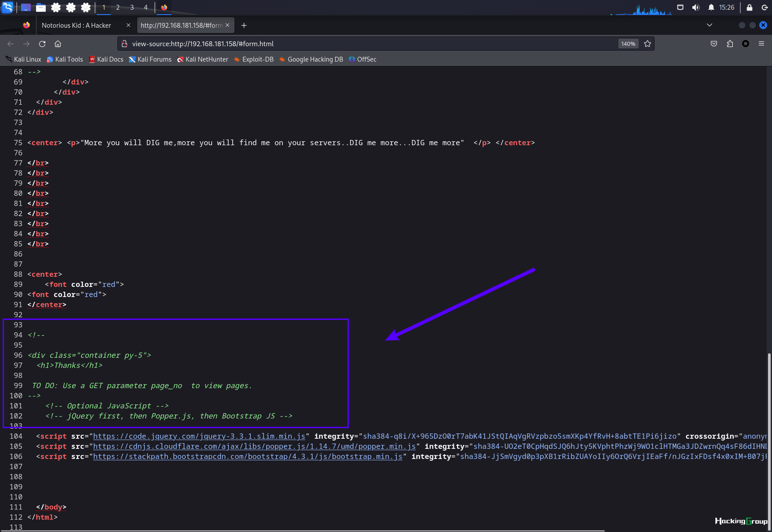Open the notifications bell in the panel
This screenshot has height=532, width=772.
[x=711, y=7]
